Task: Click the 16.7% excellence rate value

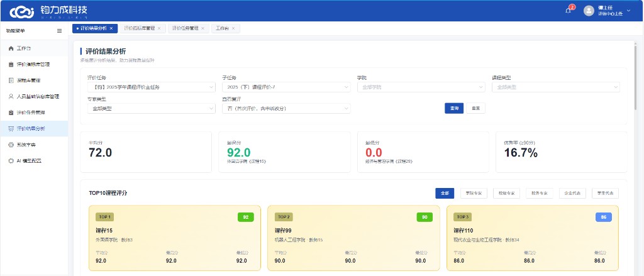Action: coord(521,153)
